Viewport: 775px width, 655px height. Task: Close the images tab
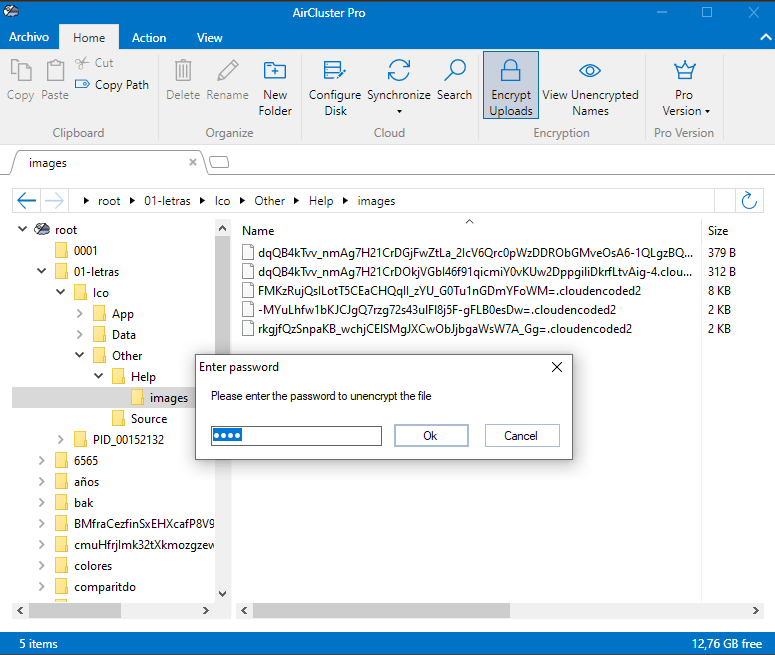193,162
